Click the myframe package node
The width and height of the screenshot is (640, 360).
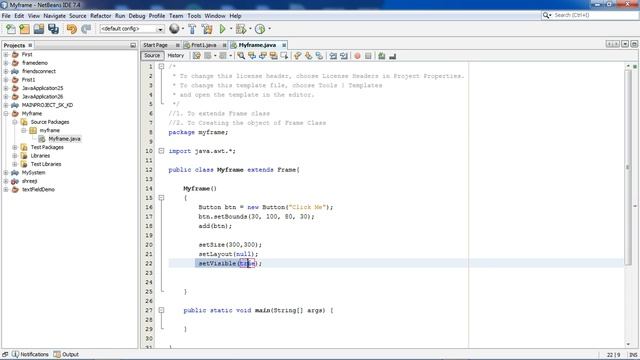[49, 131]
